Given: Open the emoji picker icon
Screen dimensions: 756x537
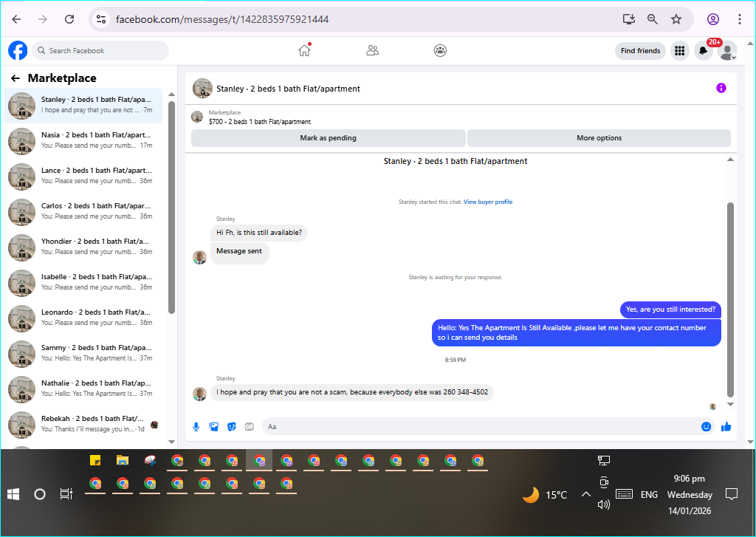Looking at the screenshot, I should pyautogui.click(x=707, y=426).
